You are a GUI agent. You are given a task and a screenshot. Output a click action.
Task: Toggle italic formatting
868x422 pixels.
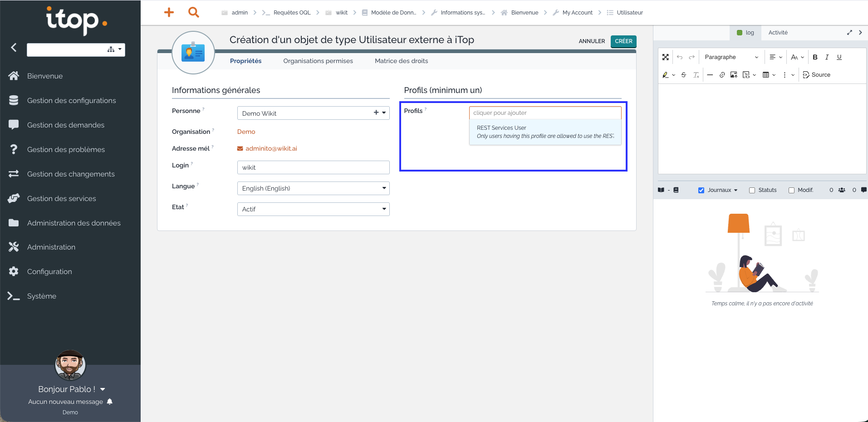pyautogui.click(x=827, y=57)
